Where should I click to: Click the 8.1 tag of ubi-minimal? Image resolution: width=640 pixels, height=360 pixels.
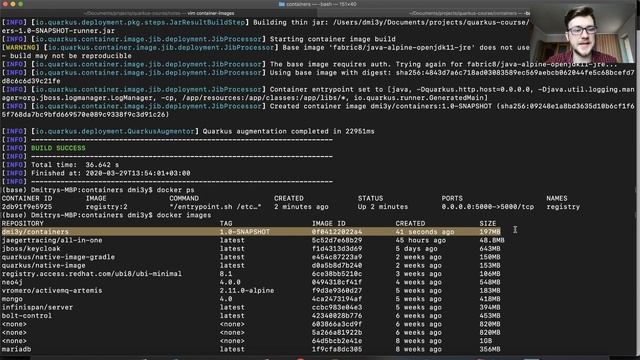tap(226, 274)
